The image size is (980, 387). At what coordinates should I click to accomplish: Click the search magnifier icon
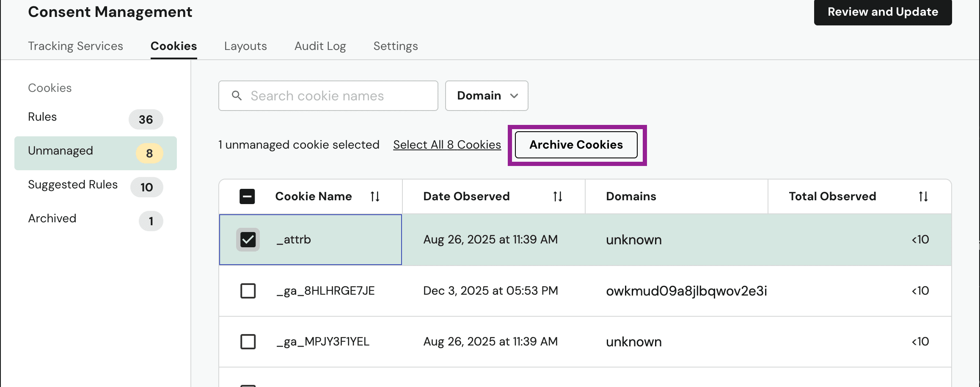tap(237, 96)
